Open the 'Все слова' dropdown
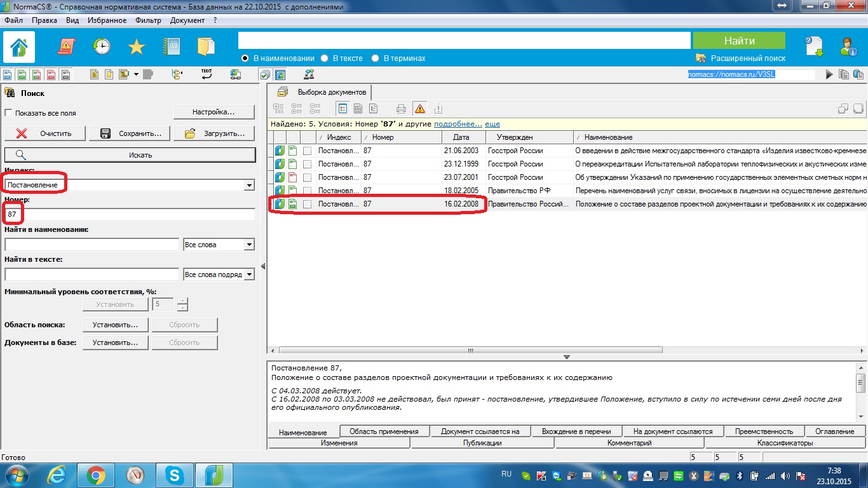 click(x=249, y=245)
